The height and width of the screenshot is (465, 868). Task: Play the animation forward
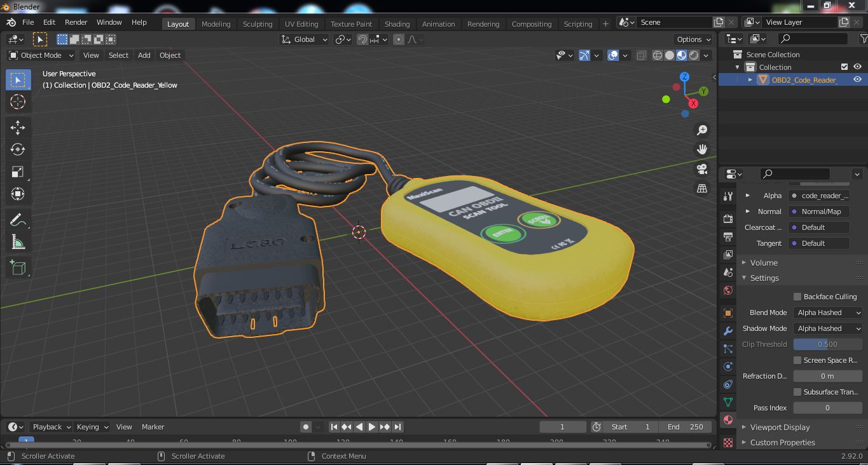tap(372, 427)
